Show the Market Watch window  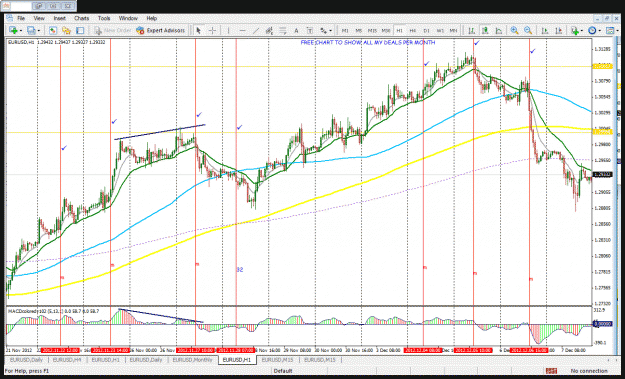click(53, 30)
